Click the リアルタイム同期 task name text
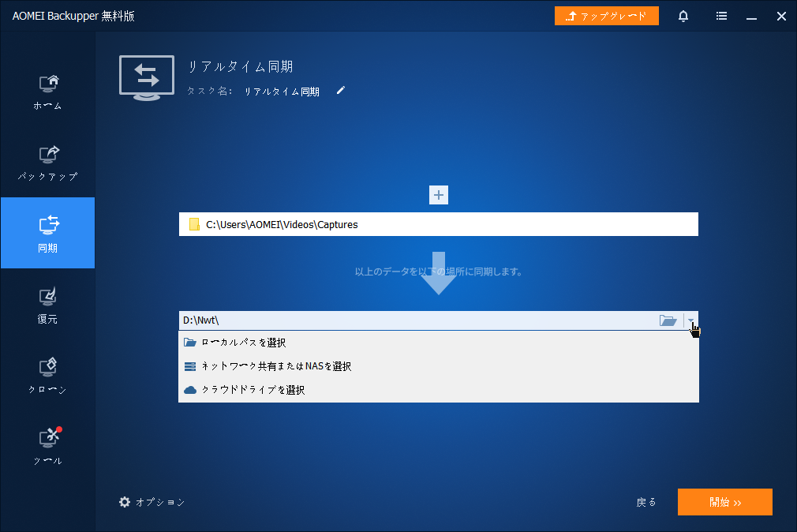This screenshot has width=797, height=532. point(282,92)
